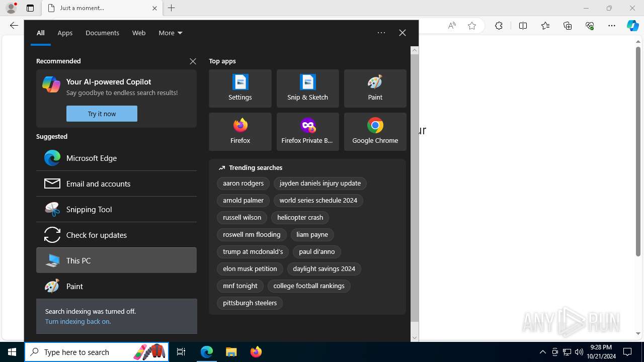644x362 pixels.
Task: Open Edge Settings and more menu
Action: (612, 26)
